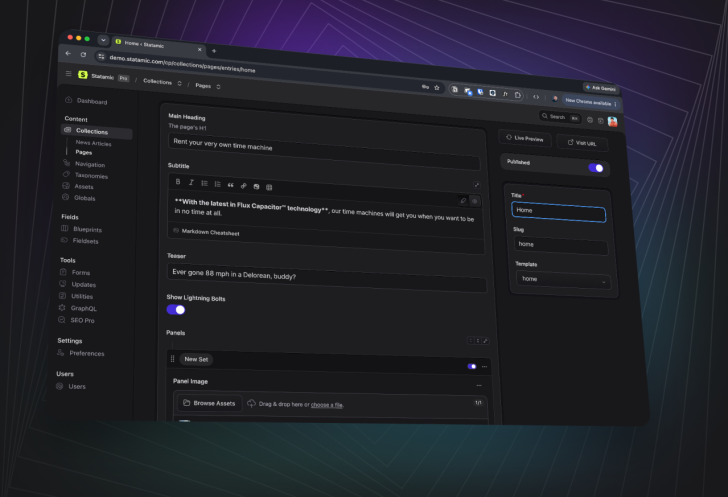This screenshot has height=497, width=728.
Task: Open the sidebar hamburger menu
Action: [68, 73]
